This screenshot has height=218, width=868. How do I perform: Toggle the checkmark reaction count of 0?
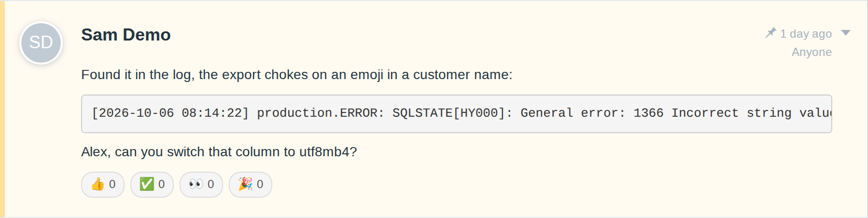coord(161,185)
